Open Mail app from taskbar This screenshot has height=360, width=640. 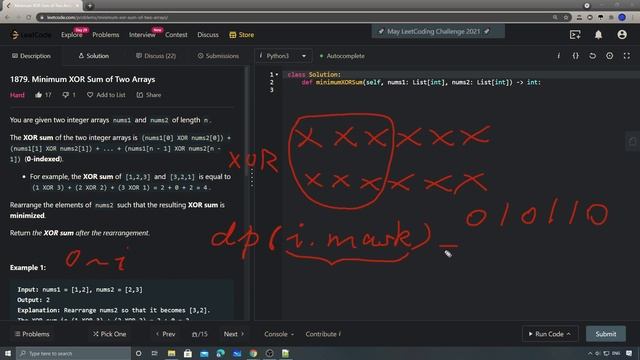pos(204,353)
